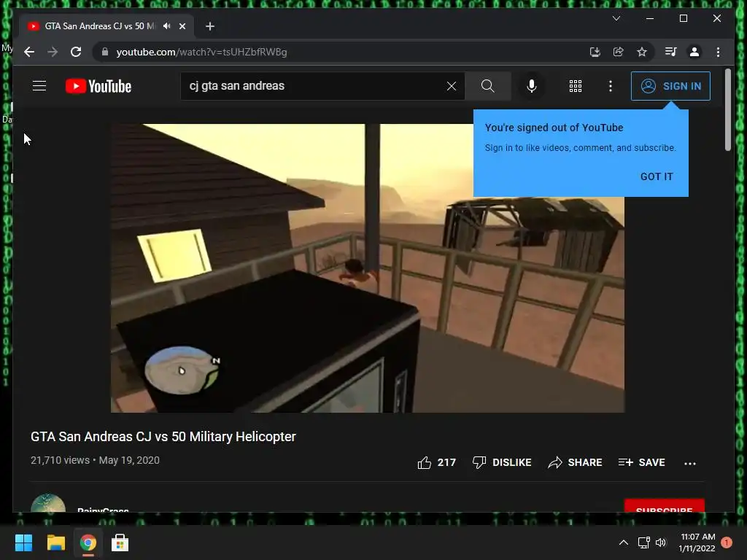Image resolution: width=747 pixels, height=560 pixels.
Task: Open Chrome three-dot menu
Action: click(718, 52)
